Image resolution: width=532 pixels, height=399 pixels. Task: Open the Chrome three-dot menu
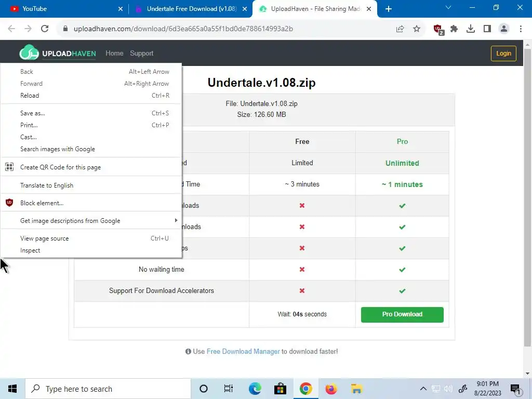click(521, 29)
